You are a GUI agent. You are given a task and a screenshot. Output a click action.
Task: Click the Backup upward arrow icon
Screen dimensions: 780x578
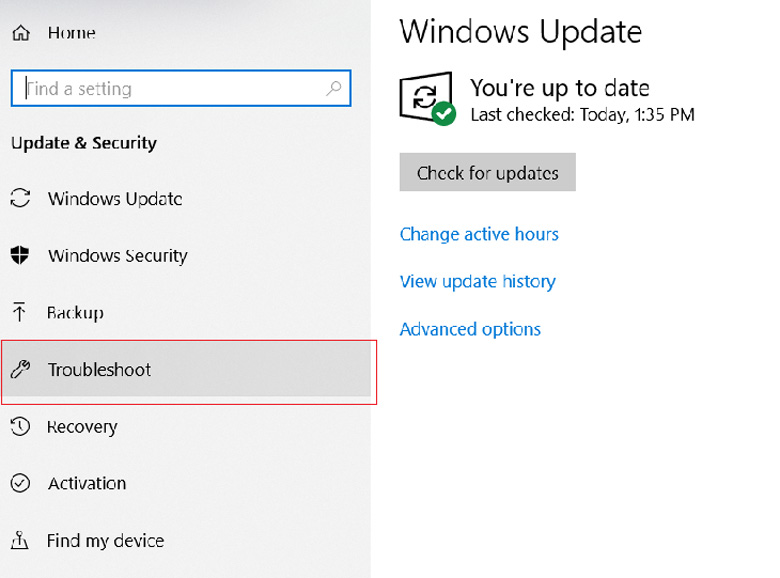(19, 312)
